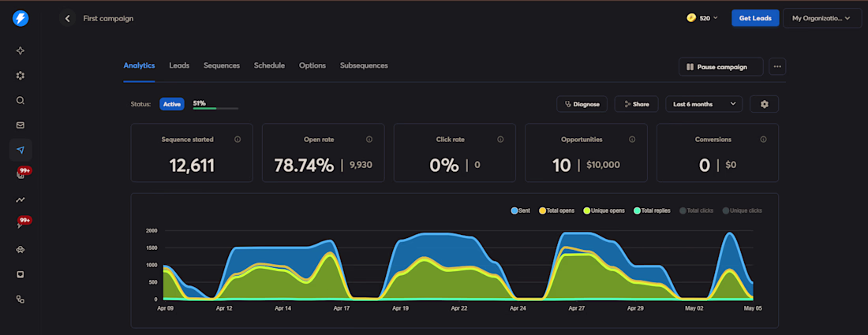Switch to the Options tab
This screenshot has height=335, width=868.
(312, 65)
